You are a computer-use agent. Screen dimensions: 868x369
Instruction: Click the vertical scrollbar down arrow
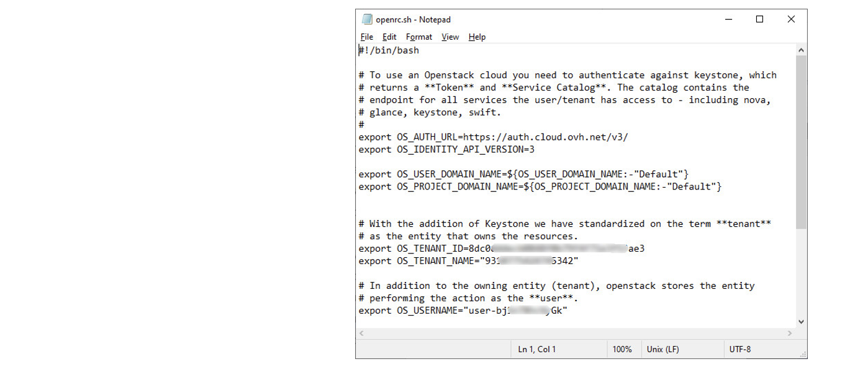(x=801, y=321)
